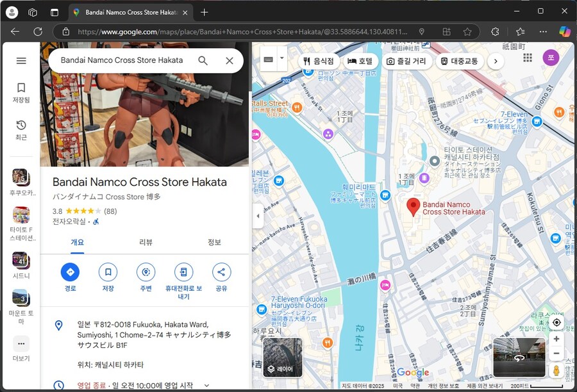This screenshot has height=392, width=577.
Task: Open the 레이어 layers thumbnail
Action: (283, 357)
